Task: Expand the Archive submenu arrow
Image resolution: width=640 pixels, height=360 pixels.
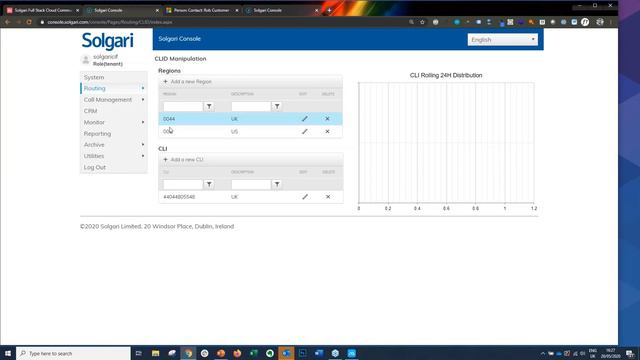Action: click(143, 144)
